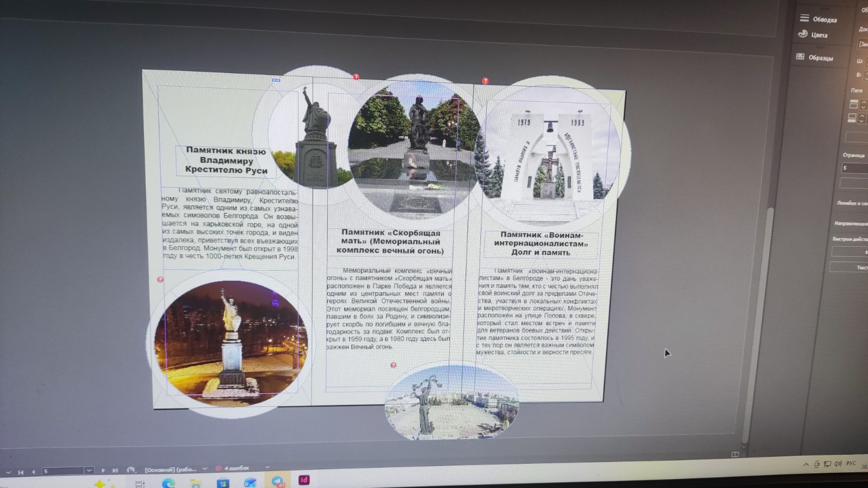Go to the previous page arrow
The height and width of the screenshot is (488, 868).
coord(33,472)
